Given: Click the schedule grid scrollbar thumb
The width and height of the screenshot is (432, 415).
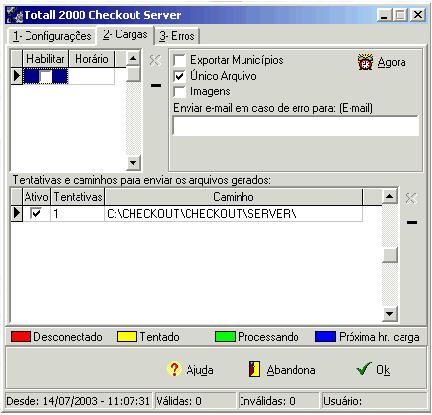Looking at the screenshot, I should point(133,74).
